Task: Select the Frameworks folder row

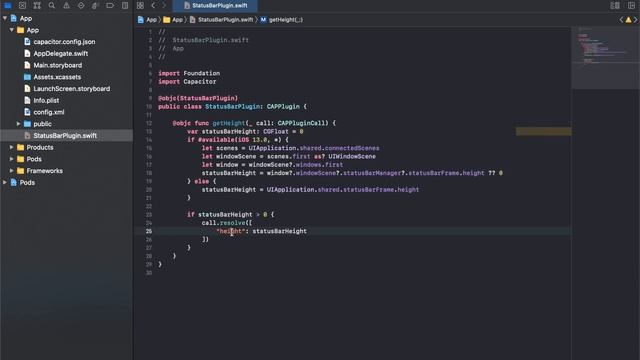Action: click(x=67, y=171)
